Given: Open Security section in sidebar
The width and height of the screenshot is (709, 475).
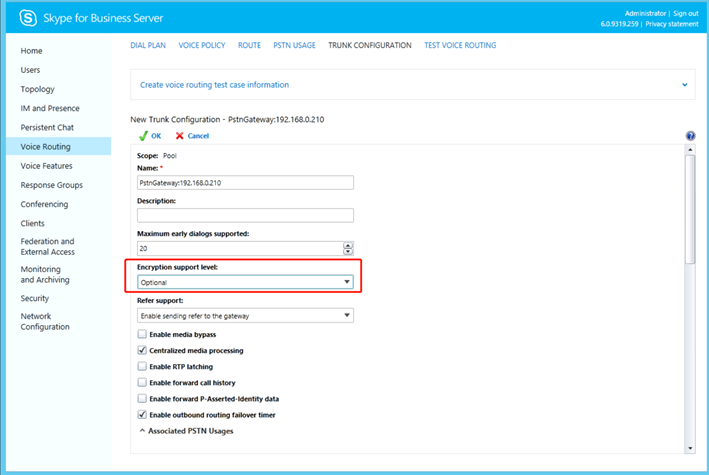Looking at the screenshot, I should point(34,299).
